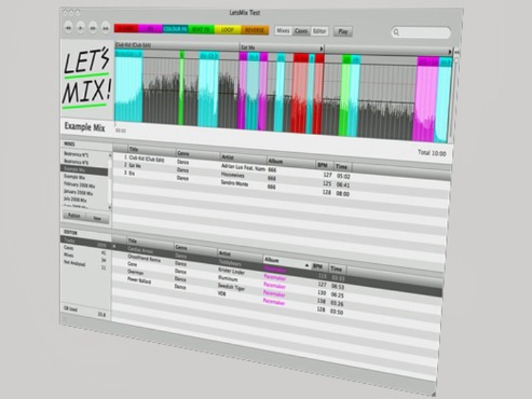Screen dimensions: 532x399
Task: Sort editor library by Time header
Action: click(x=336, y=269)
